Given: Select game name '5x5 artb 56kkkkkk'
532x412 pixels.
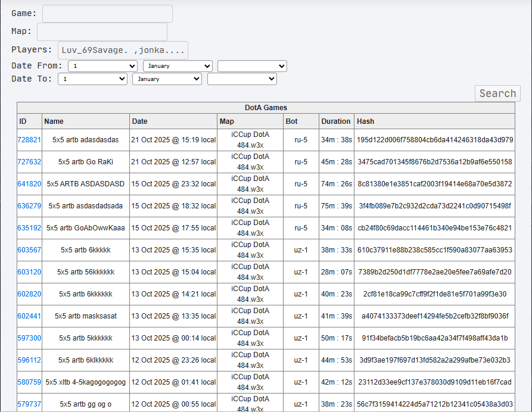Looking at the screenshot, I should click(x=86, y=272).
